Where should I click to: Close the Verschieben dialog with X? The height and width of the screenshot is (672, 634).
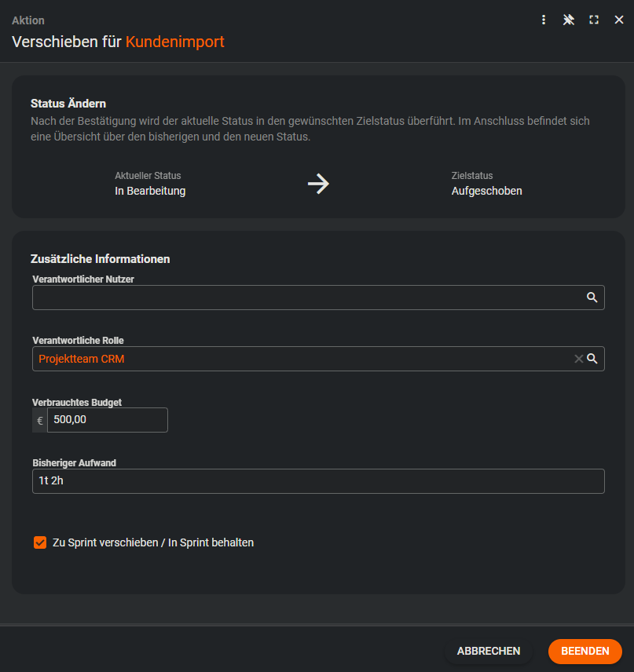click(619, 20)
